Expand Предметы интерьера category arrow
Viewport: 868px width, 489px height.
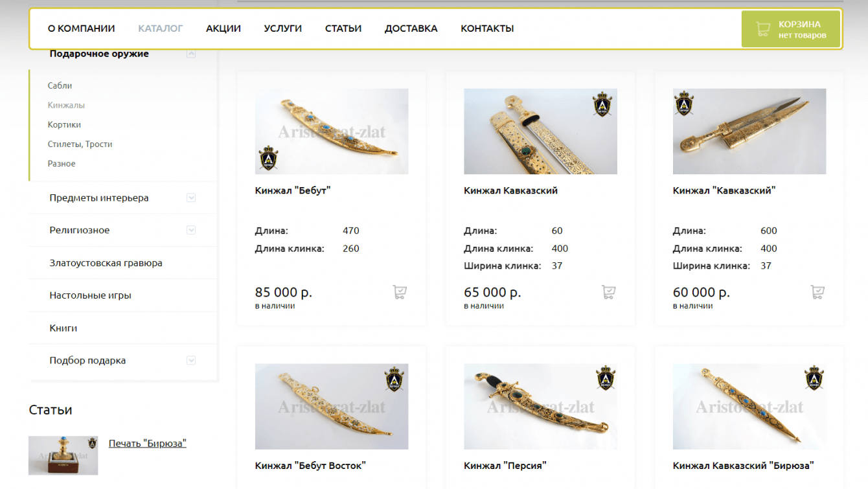191,198
